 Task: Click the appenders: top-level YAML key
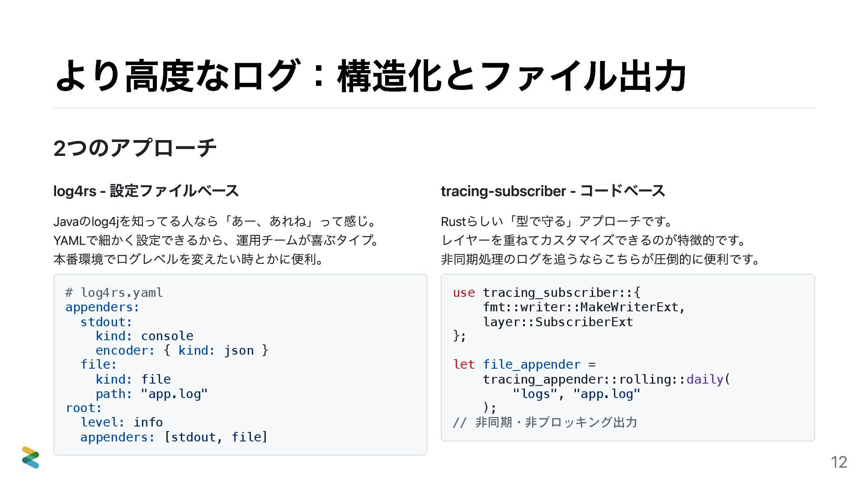coord(103,307)
